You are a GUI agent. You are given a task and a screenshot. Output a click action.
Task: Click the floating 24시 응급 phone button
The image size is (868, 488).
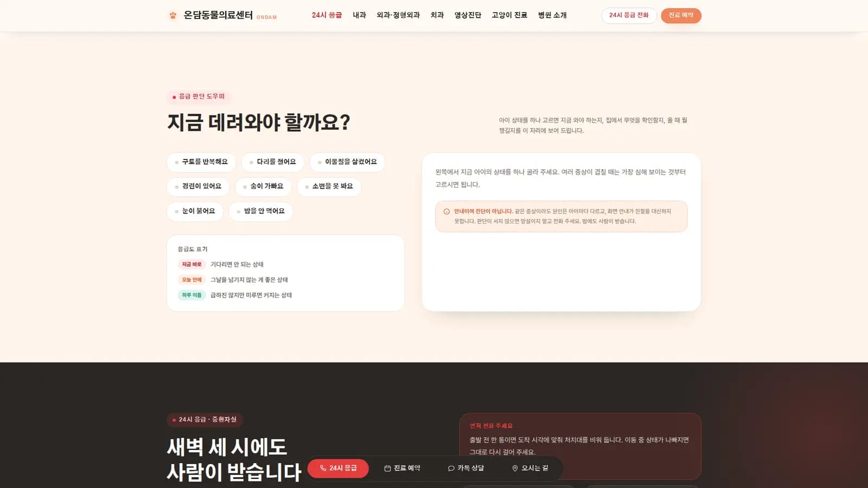(338, 468)
